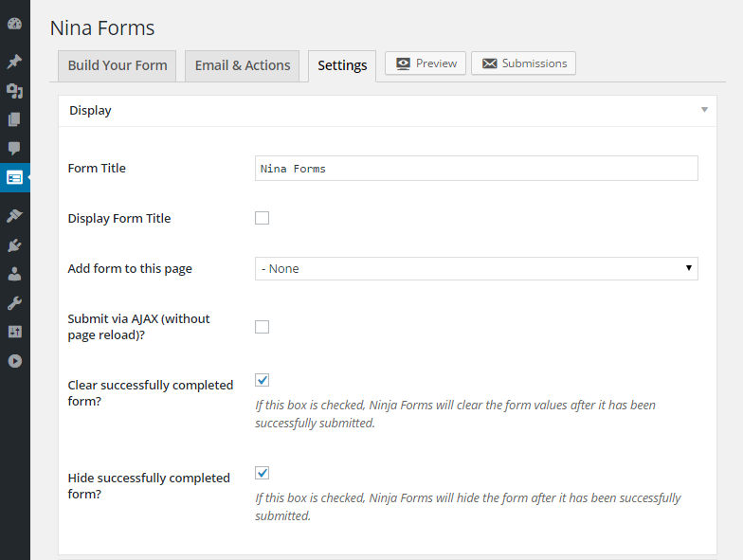Open the Tools wrench sidebar icon
Screen dimensions: 743x560
pos(15,303)
